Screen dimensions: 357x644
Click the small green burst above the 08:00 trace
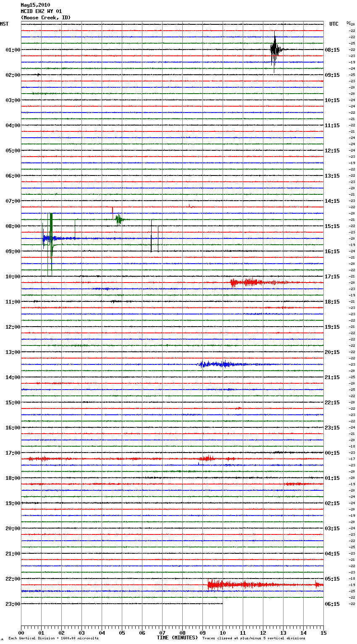pyautogui.click(x=119, y=219)
